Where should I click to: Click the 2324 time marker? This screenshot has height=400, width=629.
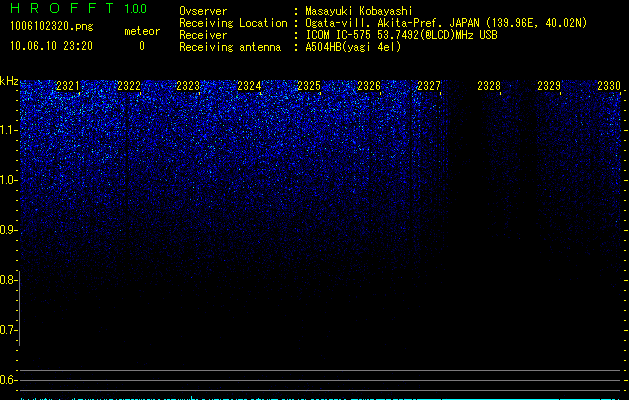(x=249, y=86)
